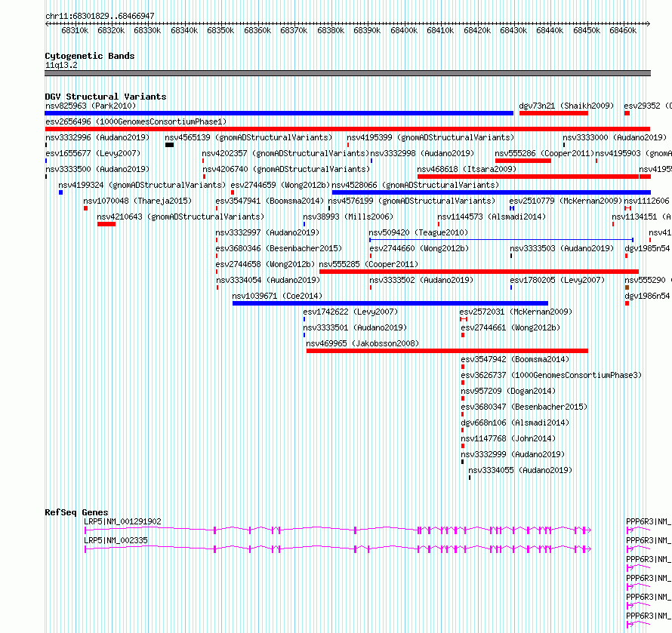
Task: Select nsv38993 (Mills2006) variant label
Action: click(348, 217)
